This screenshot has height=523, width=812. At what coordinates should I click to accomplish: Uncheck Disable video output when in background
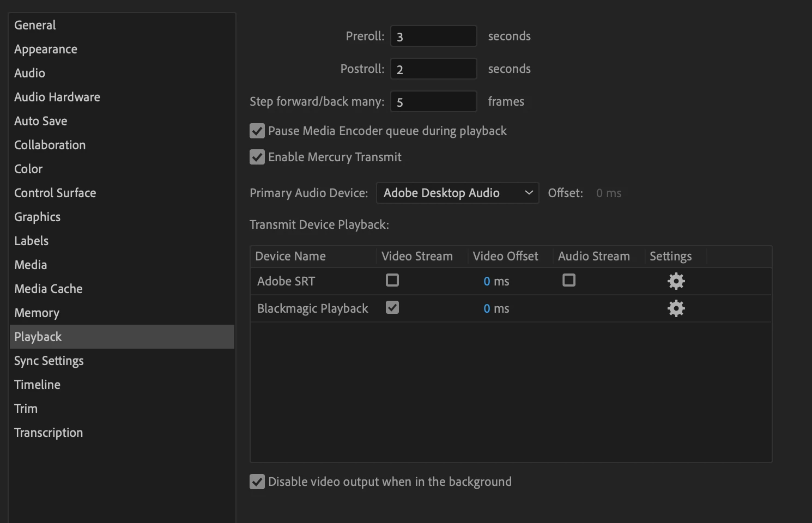(x=257, y=482)
